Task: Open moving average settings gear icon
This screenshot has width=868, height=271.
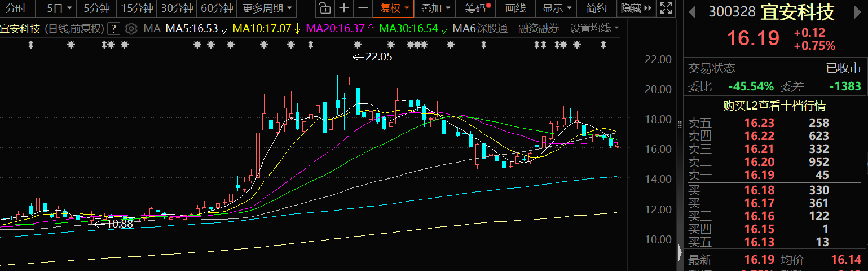Action: click(x=131, y=29)
